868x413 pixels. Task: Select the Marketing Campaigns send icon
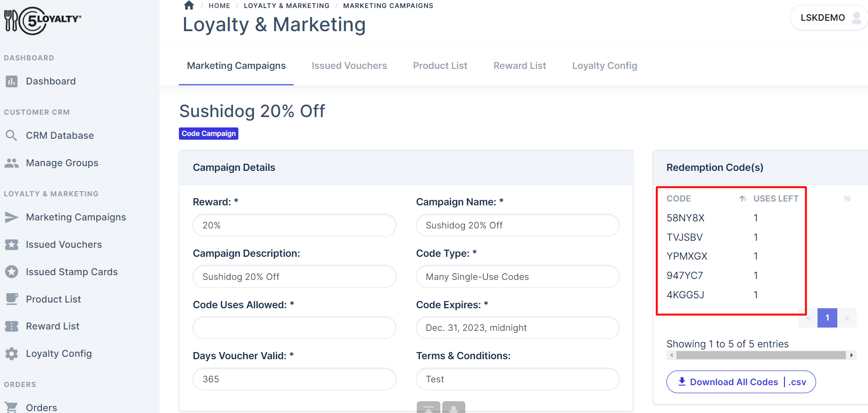coord(12,217)
